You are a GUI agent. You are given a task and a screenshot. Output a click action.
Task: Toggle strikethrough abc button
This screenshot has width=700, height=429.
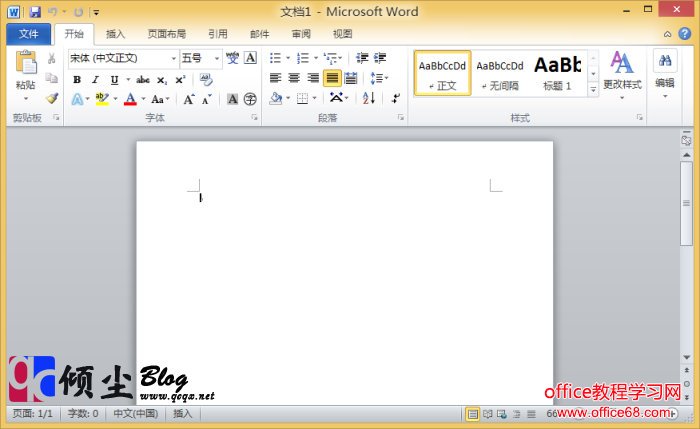[143, 80]
